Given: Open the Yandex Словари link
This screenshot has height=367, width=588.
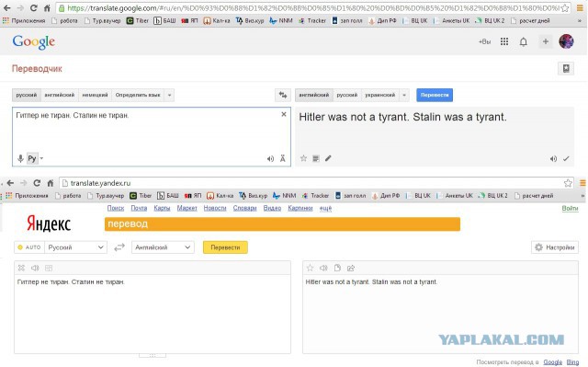Looking at the screenshot, I should [244, 208].
